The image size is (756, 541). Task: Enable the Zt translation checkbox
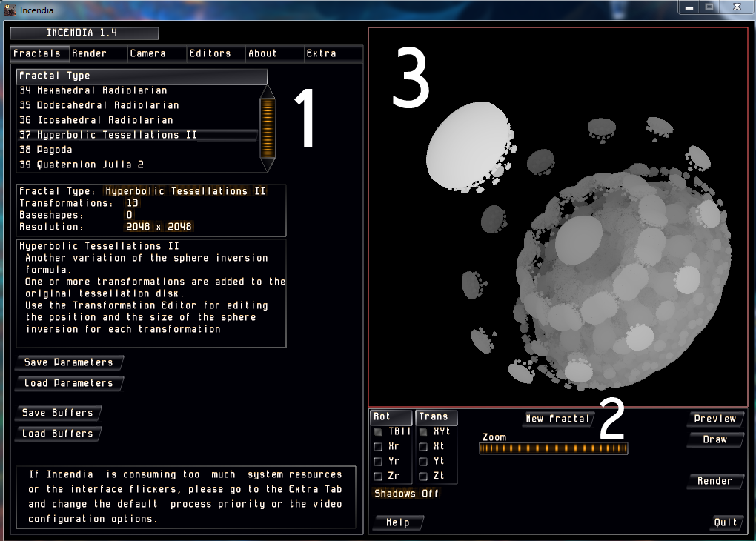pos(423,477)
